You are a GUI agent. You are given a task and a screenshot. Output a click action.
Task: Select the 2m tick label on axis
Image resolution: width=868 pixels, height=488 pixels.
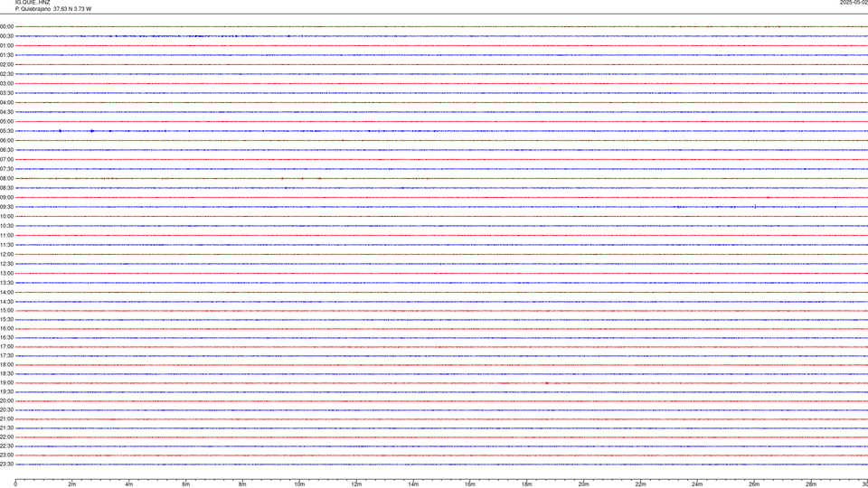pos(72,484)
